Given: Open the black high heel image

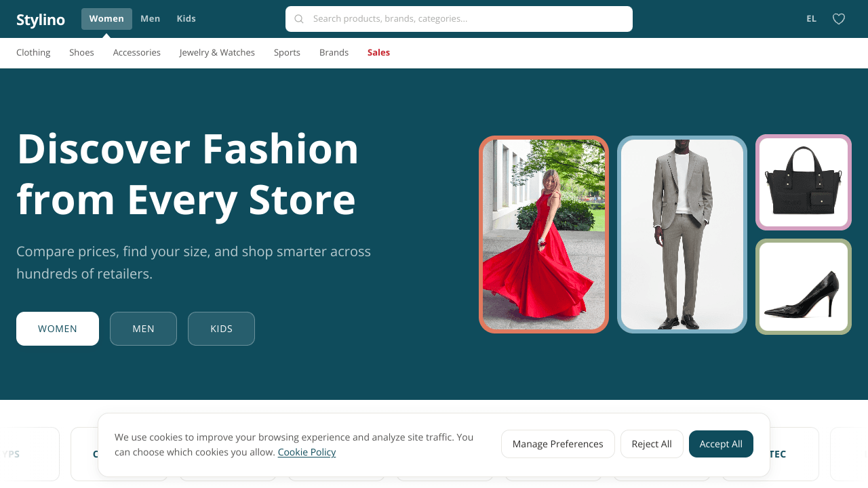Looking at the screenshot, I should (x=803, y=287).
